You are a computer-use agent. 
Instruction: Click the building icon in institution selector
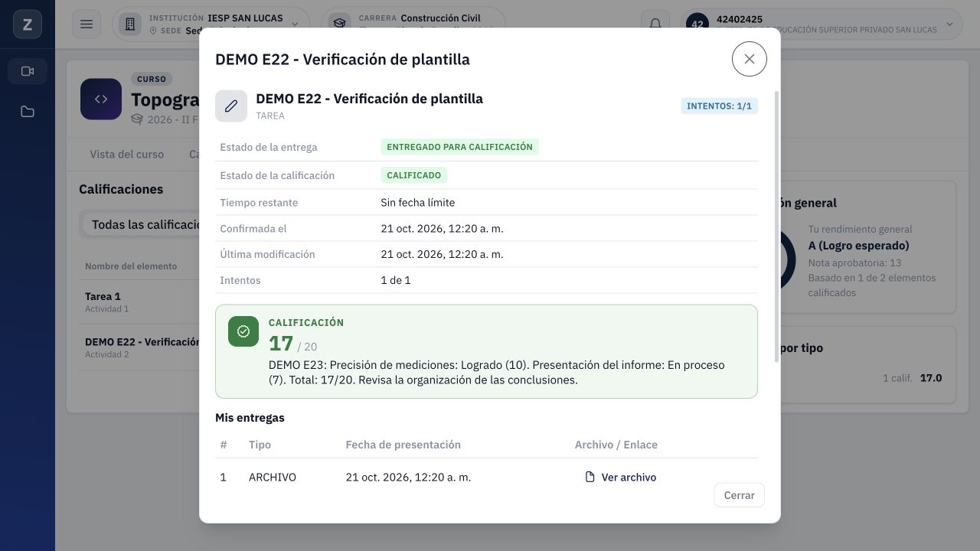[129, 24]
